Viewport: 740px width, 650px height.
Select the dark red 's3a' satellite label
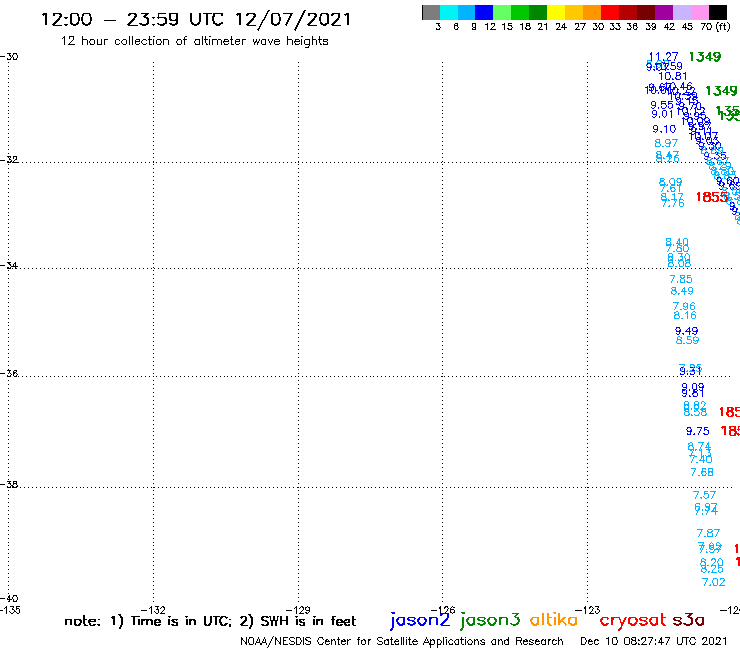tap(688, 620)
